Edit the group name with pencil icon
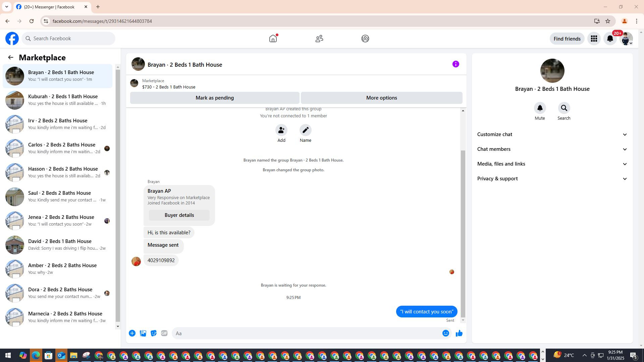The height and width of the screenshot is (362, 644). click(306, 130)
